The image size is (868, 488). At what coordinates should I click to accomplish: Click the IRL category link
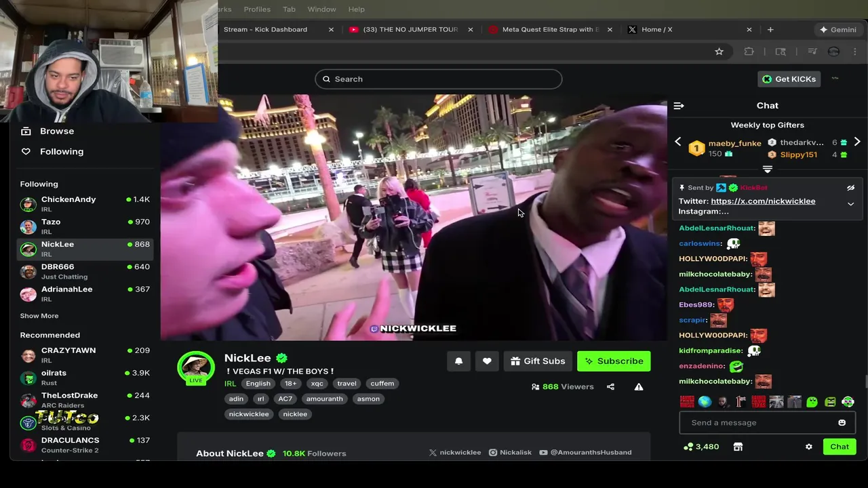pyautogui.click(x=231, y=384)
